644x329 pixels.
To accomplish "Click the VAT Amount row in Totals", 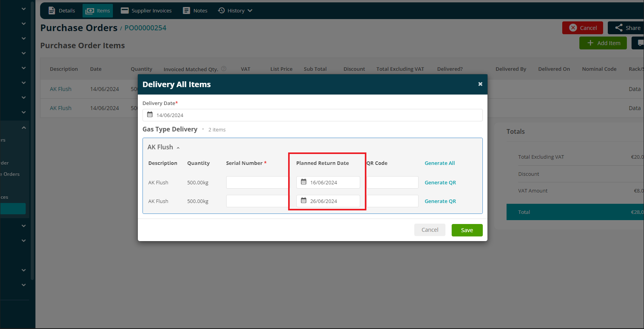I will (x=575, y=191).
